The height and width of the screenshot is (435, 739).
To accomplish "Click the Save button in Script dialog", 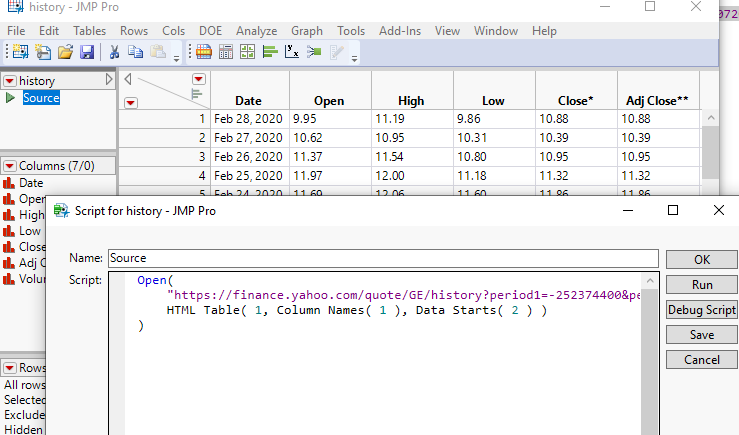I will [x=702, y=335].
